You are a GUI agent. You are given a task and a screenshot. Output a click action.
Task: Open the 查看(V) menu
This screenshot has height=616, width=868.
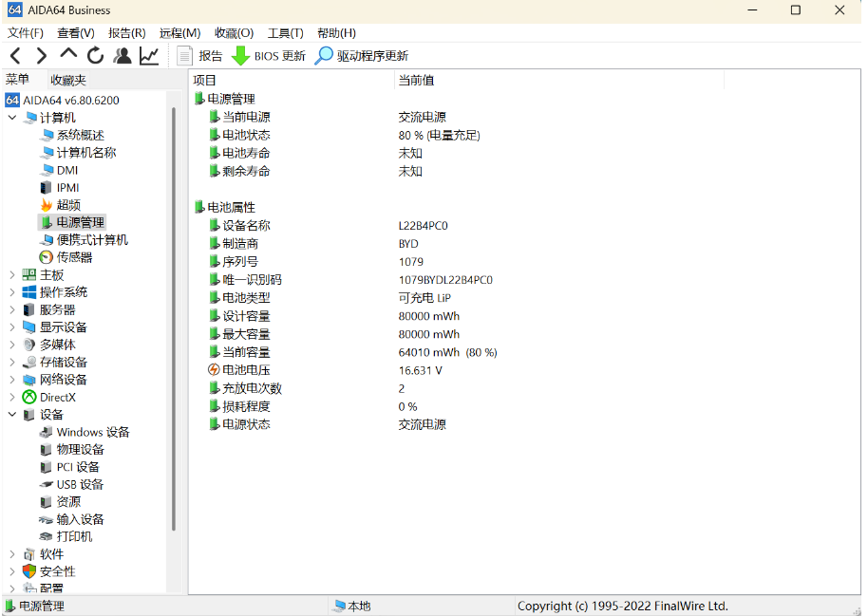(76, 33)
